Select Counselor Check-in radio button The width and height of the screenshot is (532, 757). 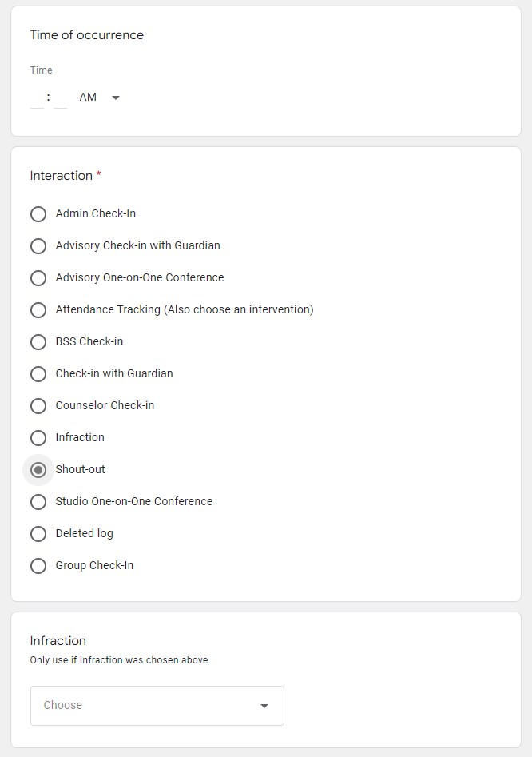[38, 406]
